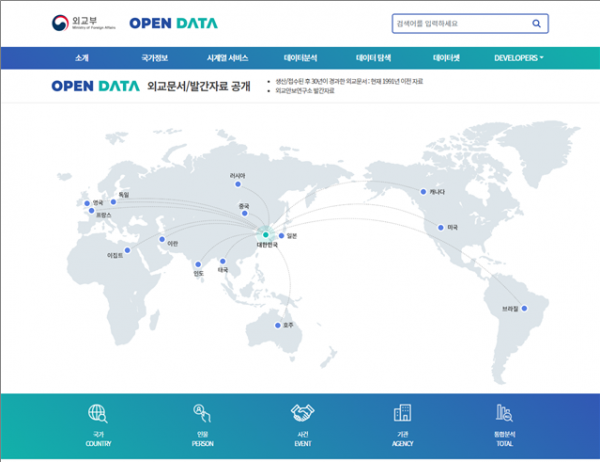
Task: Click the Ministry of Foreign Affairs logo
Action: pyautogui.click(x=79, y=23)
